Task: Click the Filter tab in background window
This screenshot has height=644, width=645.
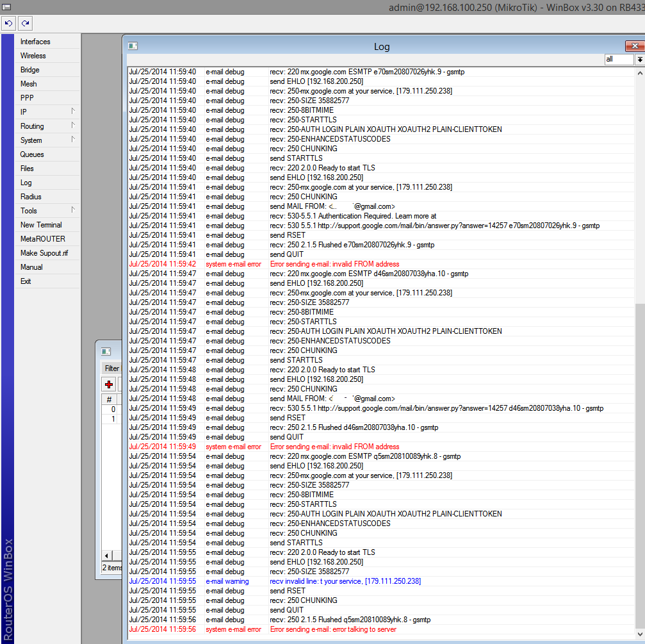Action: pos(111,368)
